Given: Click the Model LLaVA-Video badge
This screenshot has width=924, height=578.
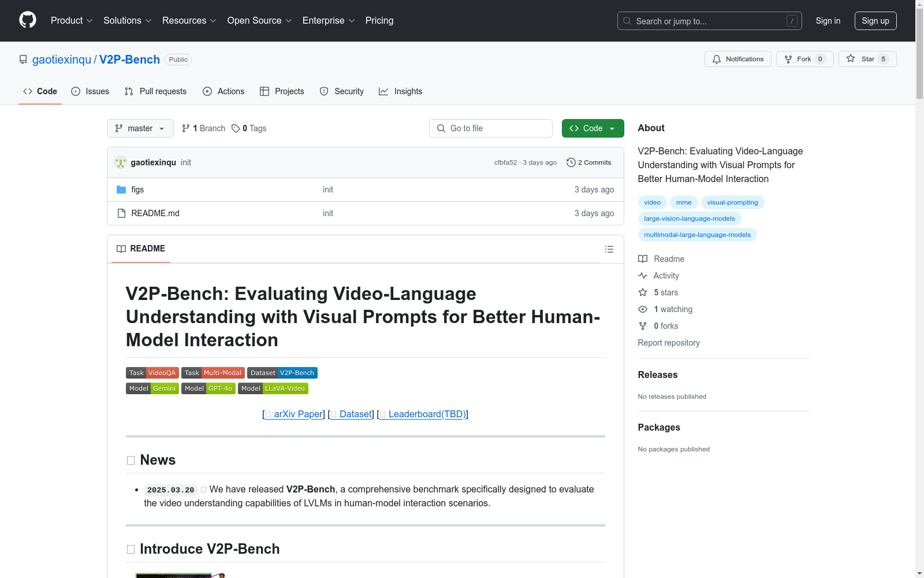Looking at the screenshot, I should pos(273,388).
